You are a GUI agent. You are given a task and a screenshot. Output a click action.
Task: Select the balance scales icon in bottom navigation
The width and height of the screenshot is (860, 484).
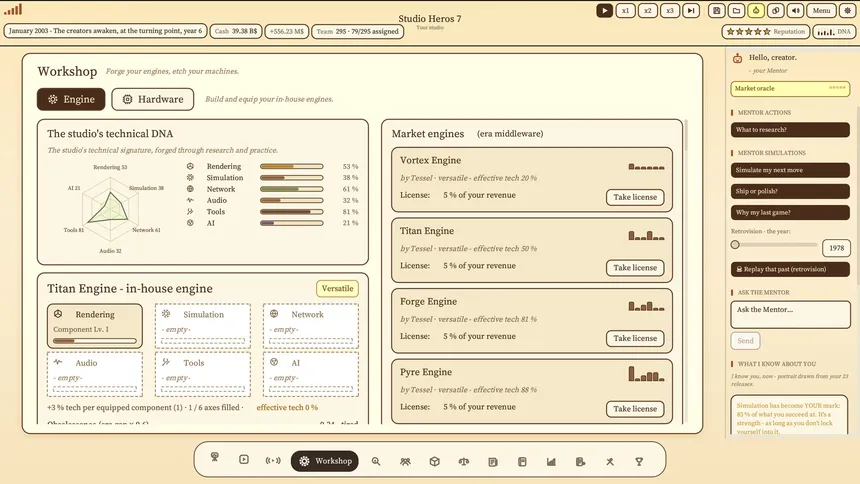pyautogui.click(x=463, y=462)
